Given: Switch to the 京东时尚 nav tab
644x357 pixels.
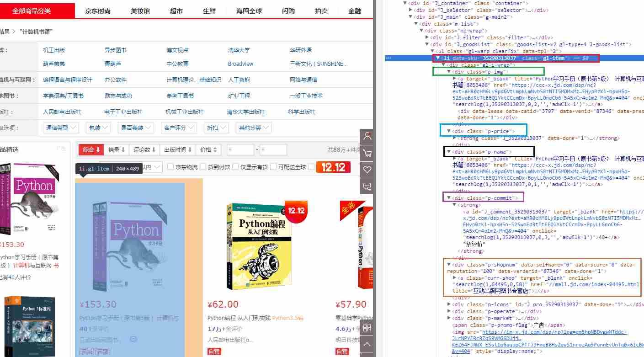Looking at the screenshot, I should 98,11.
